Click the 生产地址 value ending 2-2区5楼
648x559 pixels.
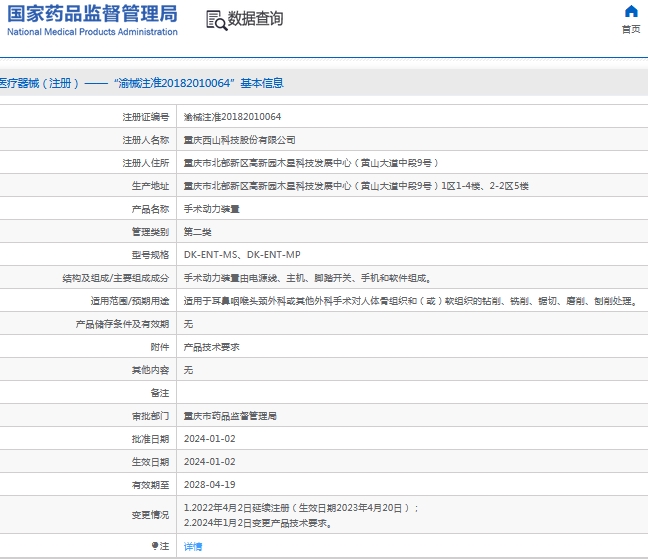[356, 186]
